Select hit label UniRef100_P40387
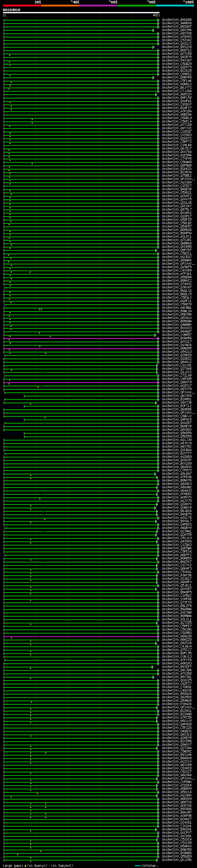 tap(177, 60)
